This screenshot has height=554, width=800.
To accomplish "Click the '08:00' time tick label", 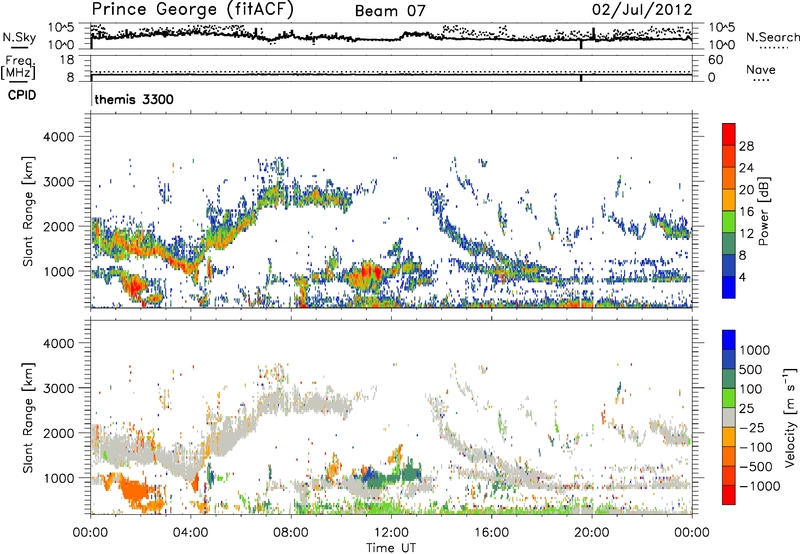I will coord(291,533).
